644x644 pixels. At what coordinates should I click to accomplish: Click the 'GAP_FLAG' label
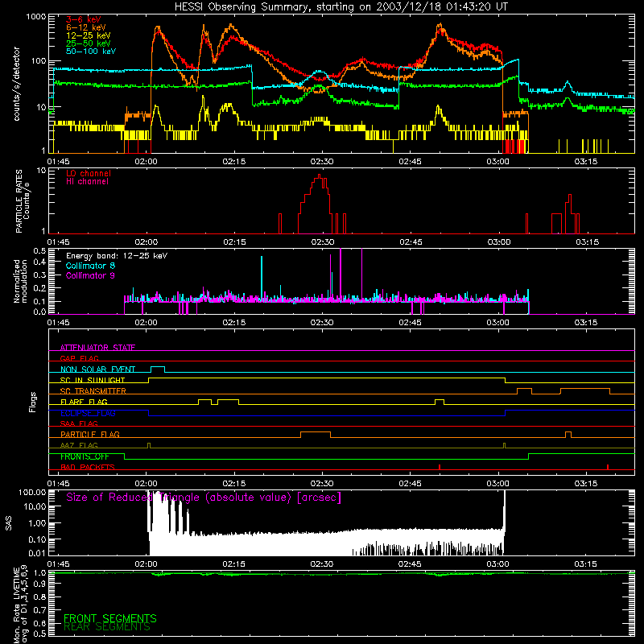pos(79,358)
